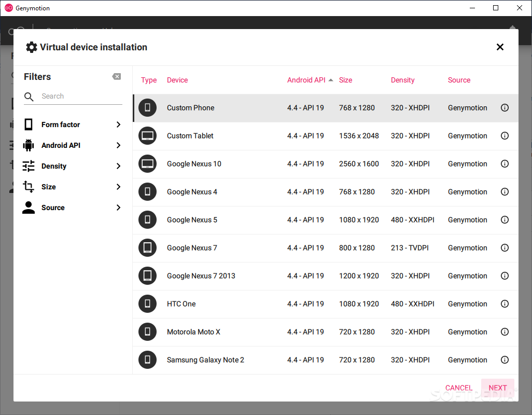Expand the Density filter chevron
The height and width of the screenshot is (415, 532).
[x=118, y=166]
